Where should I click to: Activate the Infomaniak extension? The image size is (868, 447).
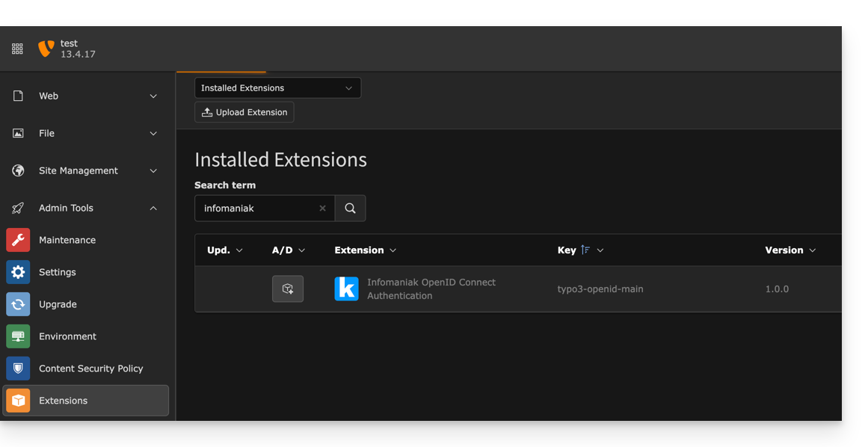(288, 289)
